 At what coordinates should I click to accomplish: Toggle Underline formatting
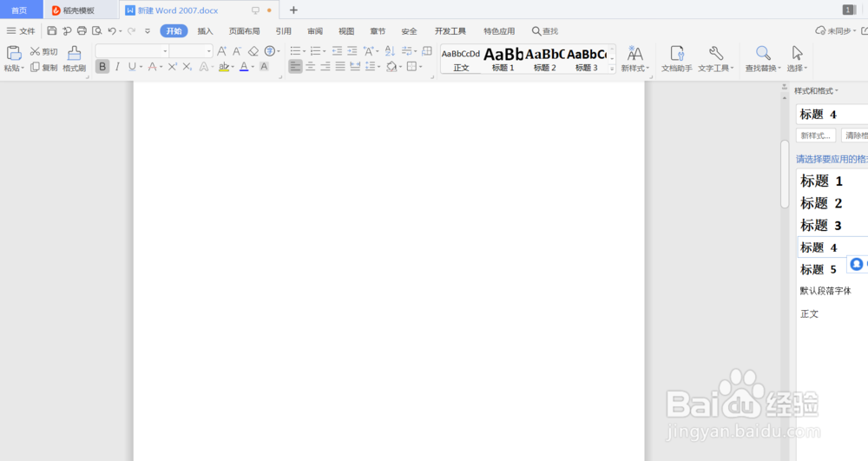[132, 67]
